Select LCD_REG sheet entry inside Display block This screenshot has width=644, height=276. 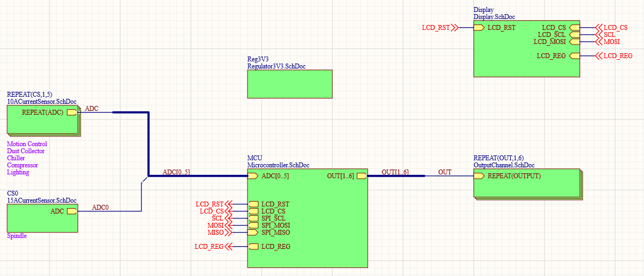[x=558, y=56]
